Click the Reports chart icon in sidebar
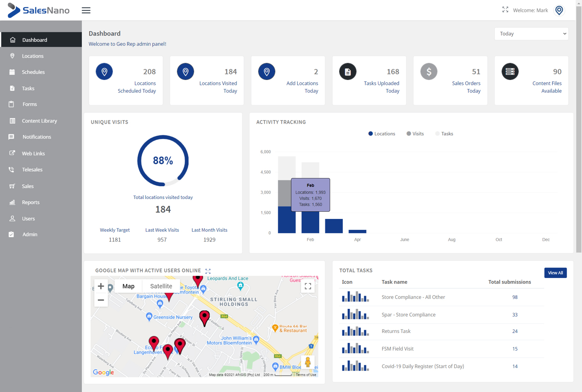This screenshot has height=392, width=582. click(12, 202)
